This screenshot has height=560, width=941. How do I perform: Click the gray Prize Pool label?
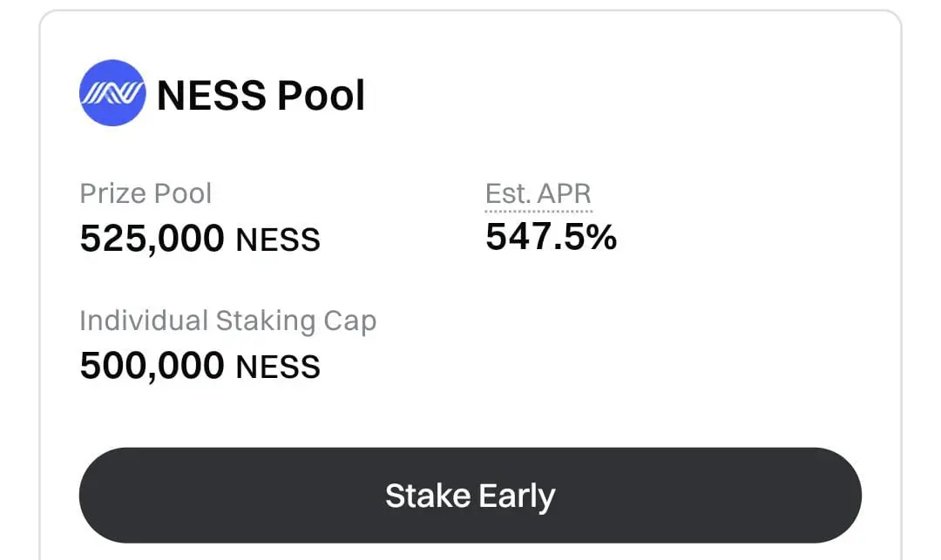[146, 193]
